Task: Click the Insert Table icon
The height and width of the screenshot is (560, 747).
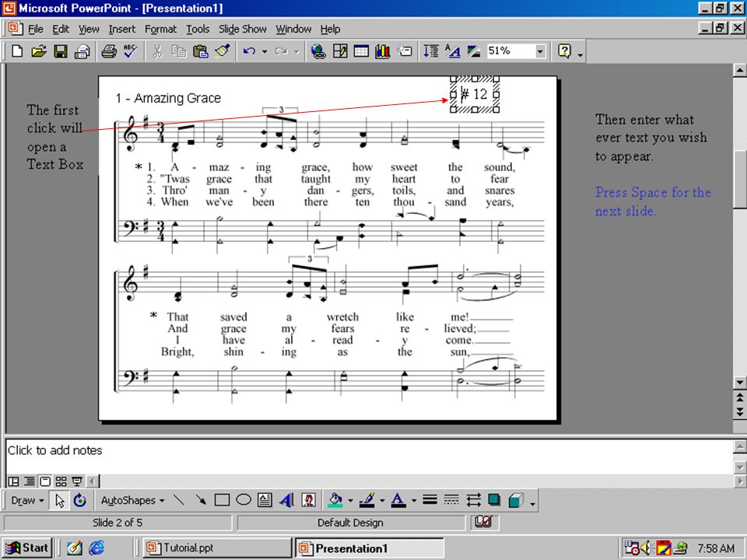Action: pos(361,51)
